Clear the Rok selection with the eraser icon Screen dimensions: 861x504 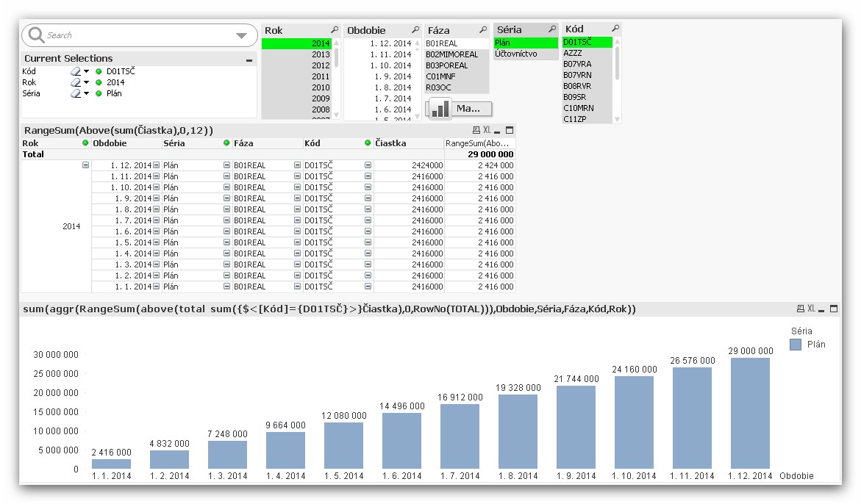tap(75, 82)
